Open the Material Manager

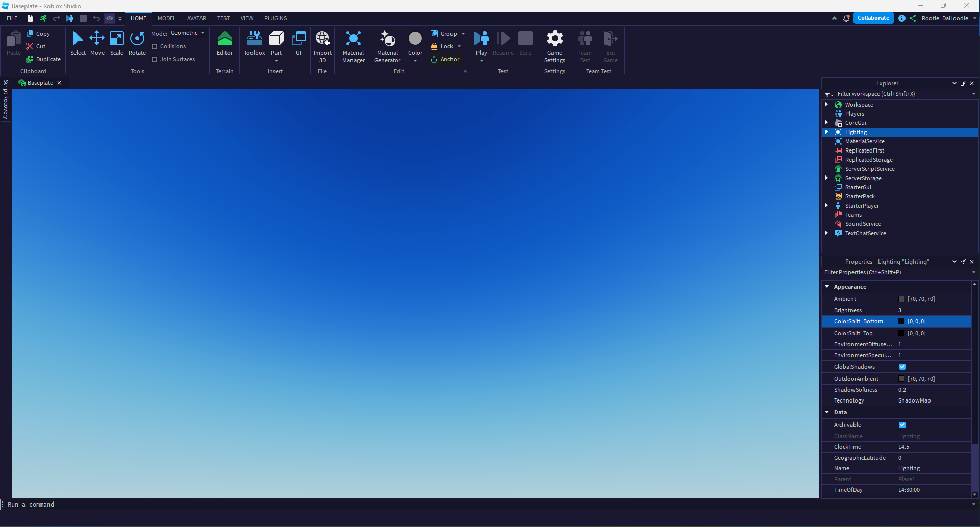click(x=354, y=46)
